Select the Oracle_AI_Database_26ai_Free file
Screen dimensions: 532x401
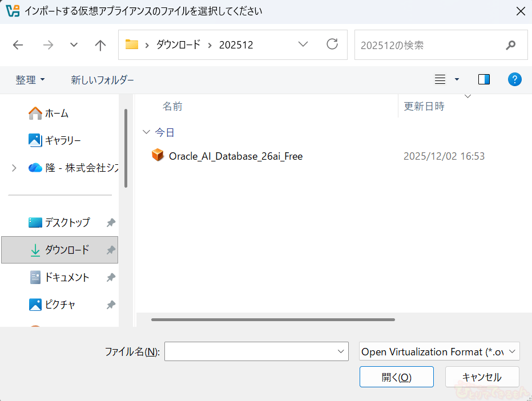(235, 156)
